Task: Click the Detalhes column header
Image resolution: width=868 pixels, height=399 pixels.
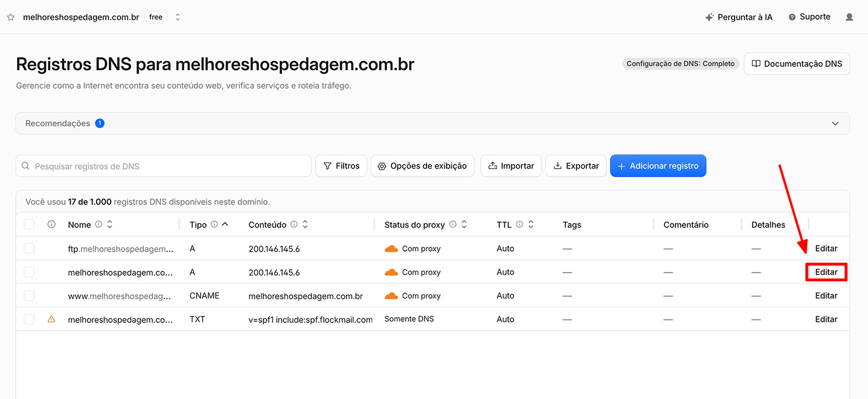Action: (x=768, y=225)
